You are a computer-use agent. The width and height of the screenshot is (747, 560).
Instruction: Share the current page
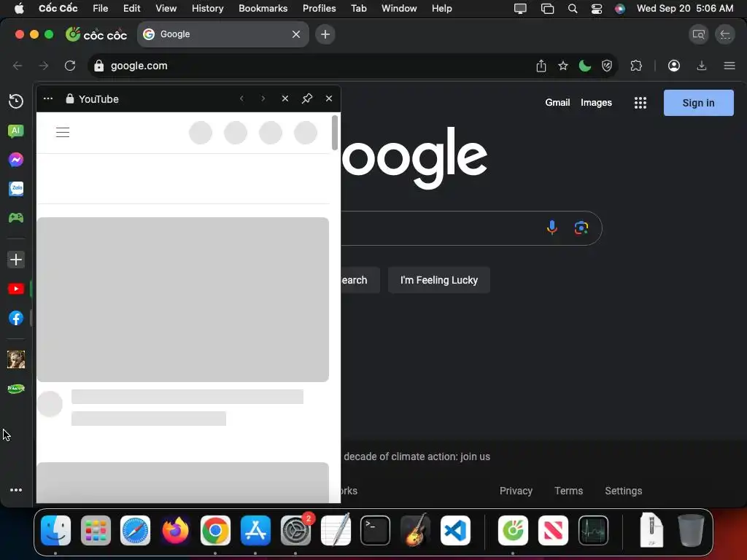tap(541, 66)
